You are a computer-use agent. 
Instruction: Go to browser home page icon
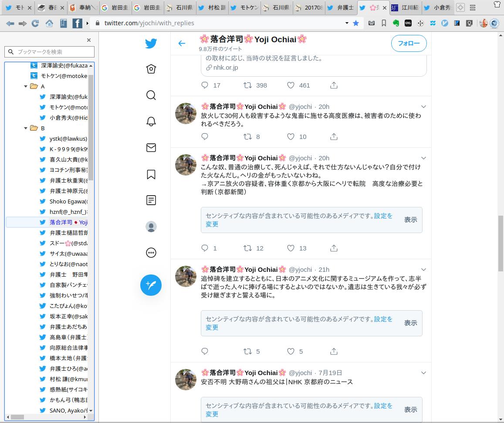click(49, 23)
